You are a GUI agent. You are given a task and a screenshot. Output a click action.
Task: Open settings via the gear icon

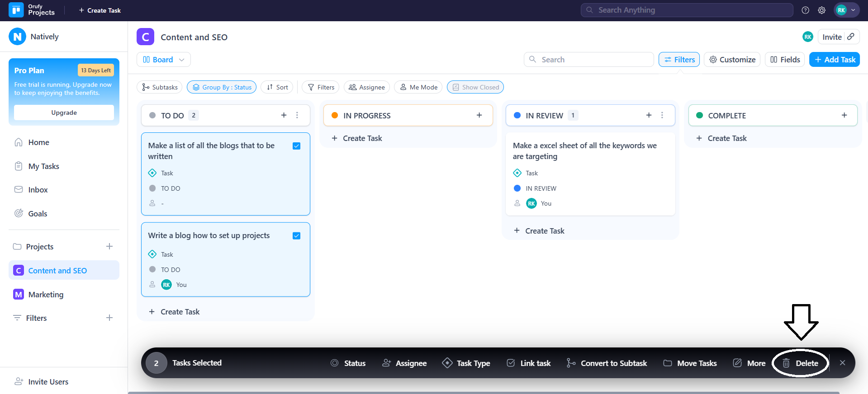[821, 10]
